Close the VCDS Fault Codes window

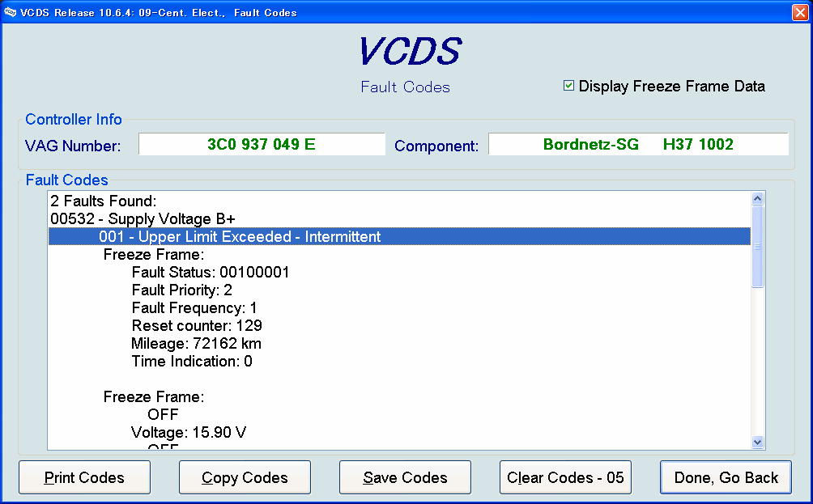click(x=800, y=12)
